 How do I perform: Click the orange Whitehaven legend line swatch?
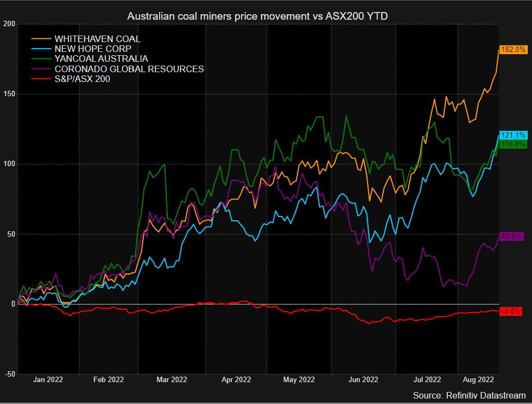click(x=40, y=39)
